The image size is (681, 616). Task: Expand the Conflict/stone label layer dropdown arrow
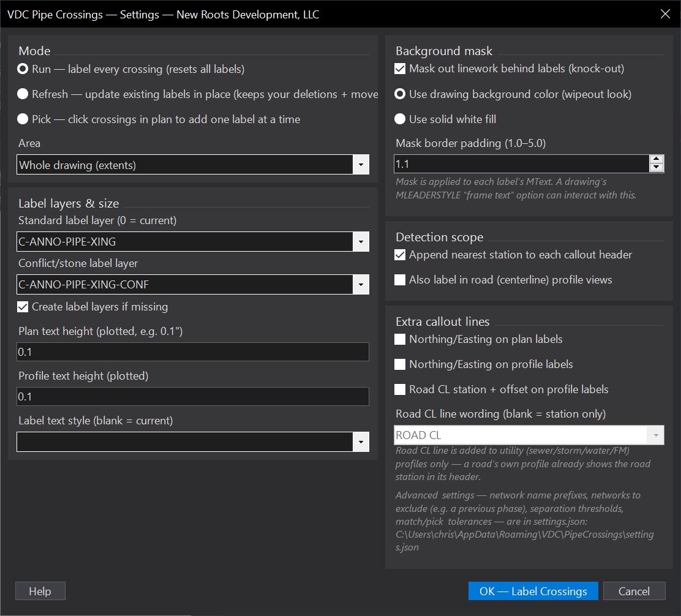(x=361, y=284)
